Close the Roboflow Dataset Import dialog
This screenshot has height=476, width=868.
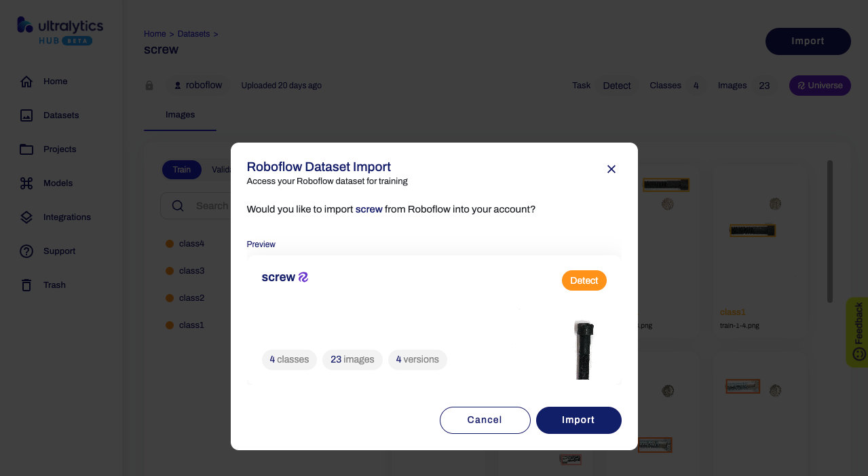(x=611, y=169)
